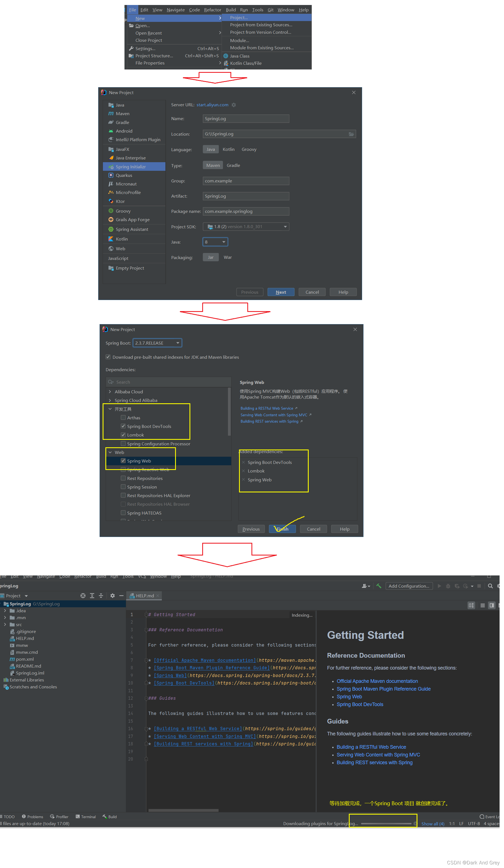
Task: Select Module from Existing Sources...
Action: 266,48
